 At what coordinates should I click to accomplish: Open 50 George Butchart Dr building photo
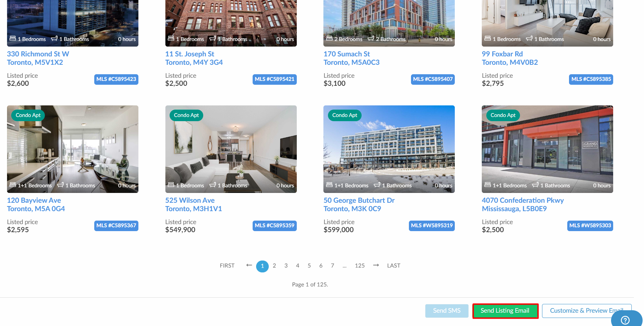coord(389,149)
